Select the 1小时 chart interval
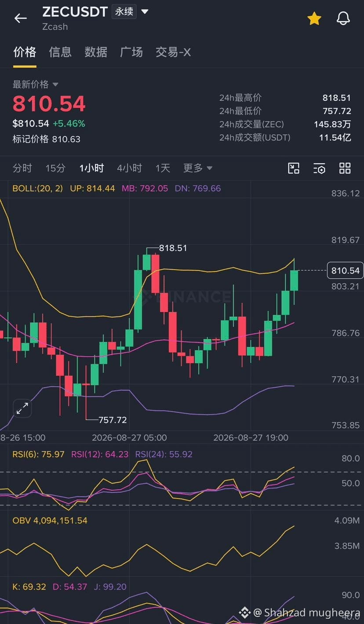 [x=91, y=168]
